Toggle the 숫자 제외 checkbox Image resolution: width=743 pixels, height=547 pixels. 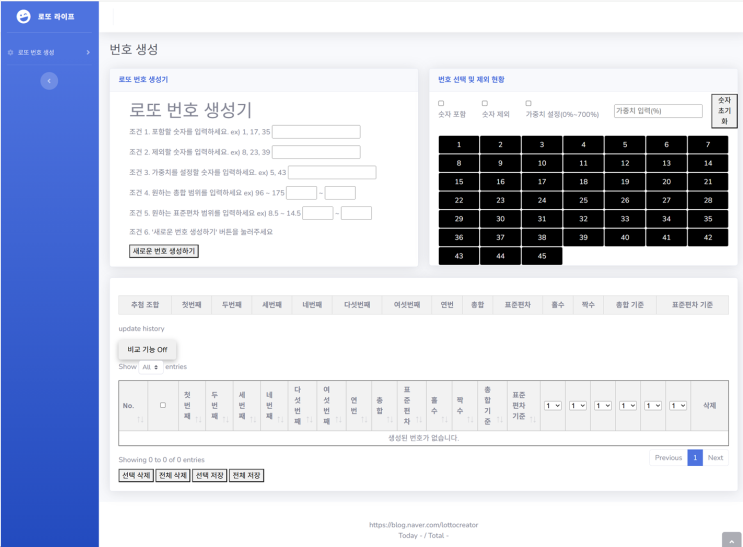[485, 103]
